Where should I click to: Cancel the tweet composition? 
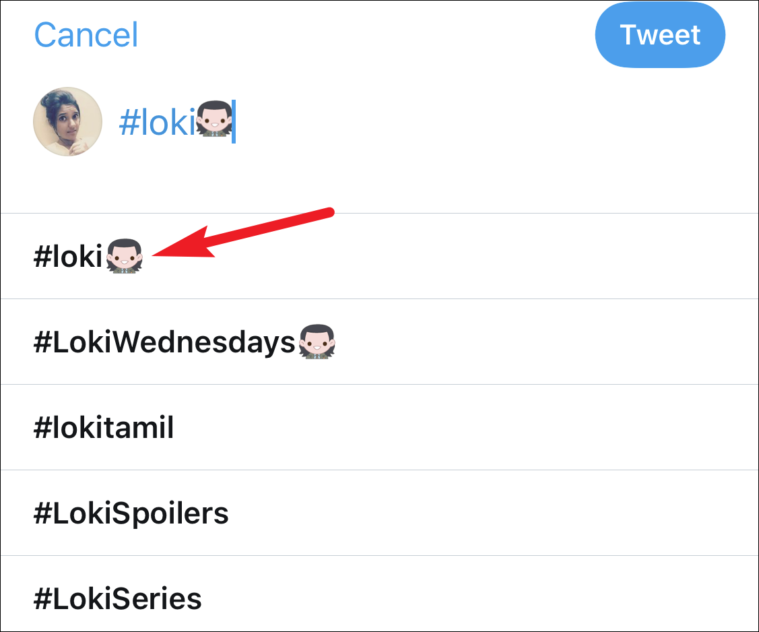pyautogui.click(x=86, y=35)
